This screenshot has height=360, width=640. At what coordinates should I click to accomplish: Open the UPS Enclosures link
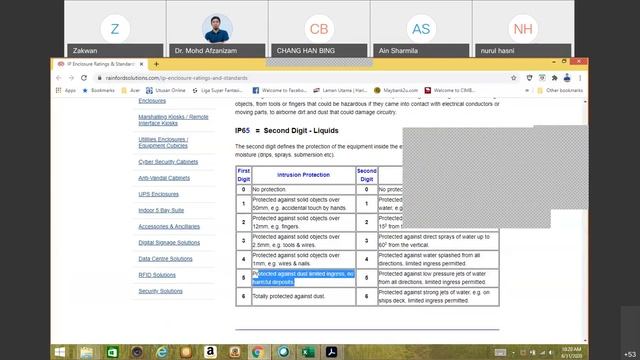tap(158, 194)
